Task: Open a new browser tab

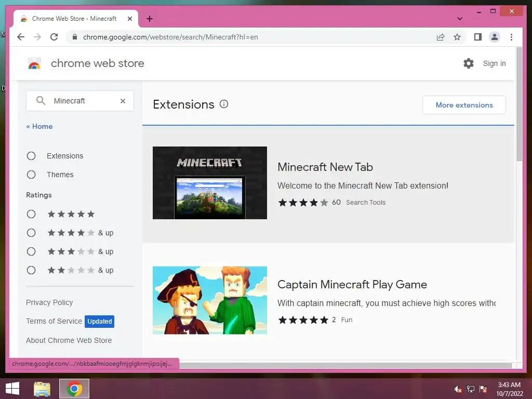Action: tap(150, 19)
